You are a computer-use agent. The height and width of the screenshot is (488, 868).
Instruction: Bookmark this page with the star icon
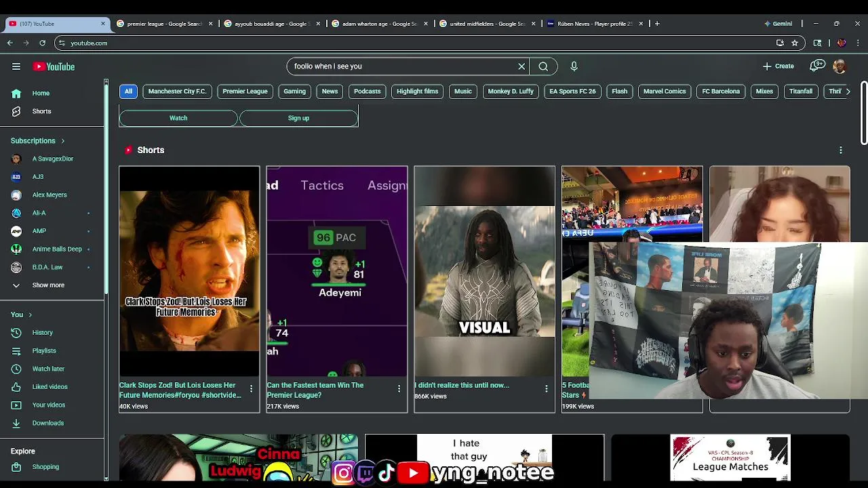coord(795,43)
